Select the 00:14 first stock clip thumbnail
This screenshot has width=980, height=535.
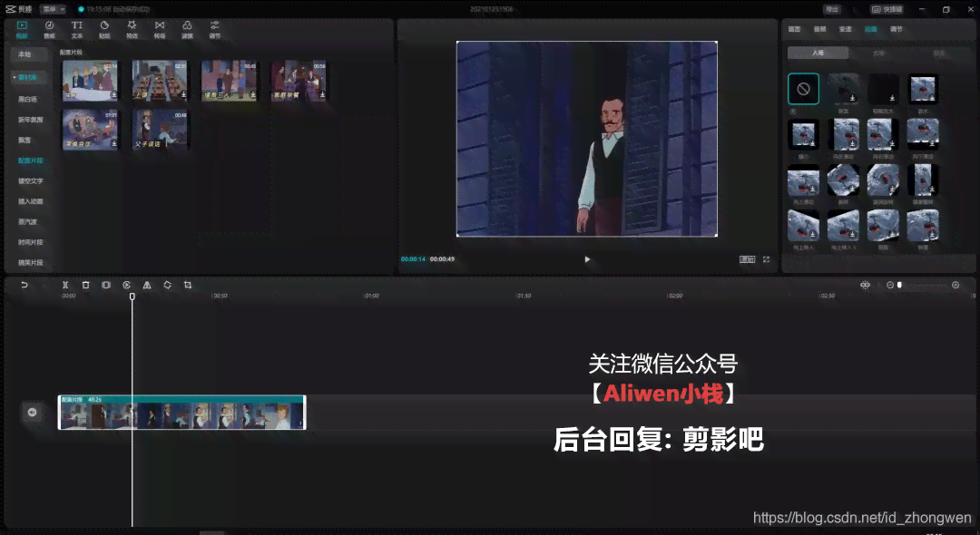(x=90, y=81)
